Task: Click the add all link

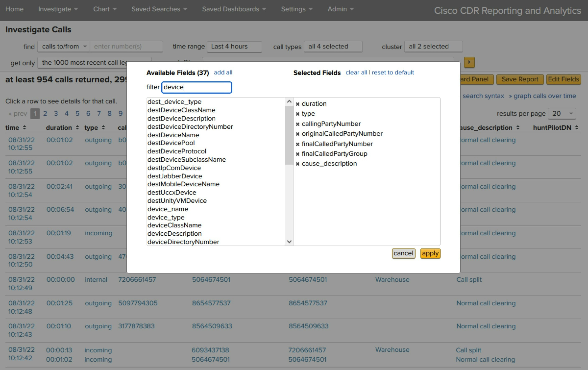Action: [x=223, y=73]
